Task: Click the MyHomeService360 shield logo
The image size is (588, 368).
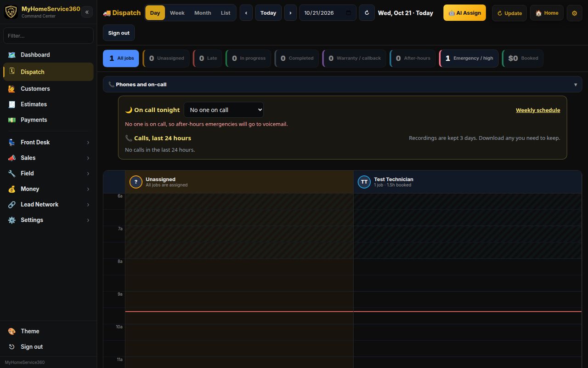Action: coord(11,12)
